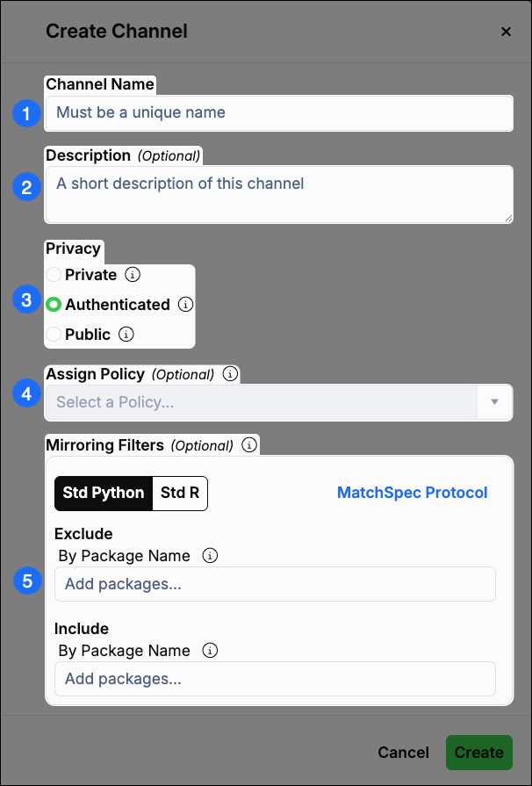Click the Channel Name input field
This screenshot has width=532, height=786.
279,112
